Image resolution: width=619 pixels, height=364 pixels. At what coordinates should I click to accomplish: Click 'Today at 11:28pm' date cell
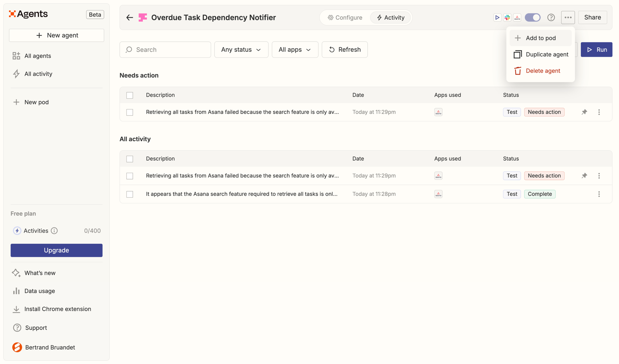point(374,194)
